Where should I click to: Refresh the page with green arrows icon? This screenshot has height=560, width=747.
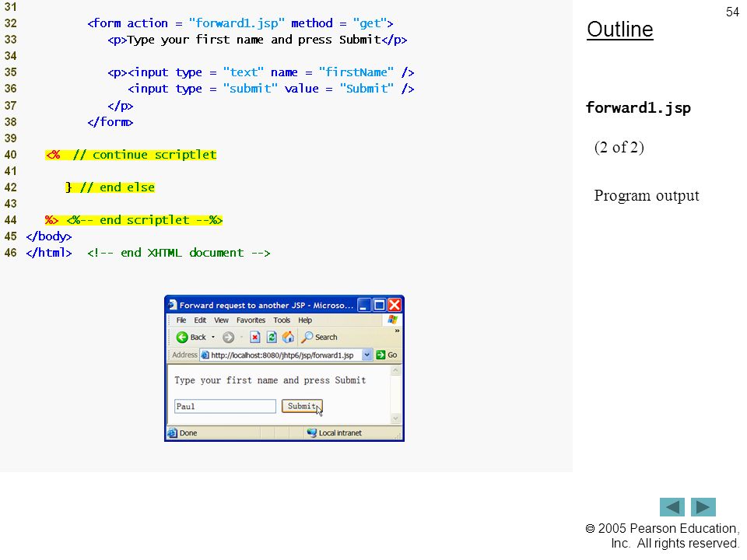pyautogui.click(x=272, y=337)
